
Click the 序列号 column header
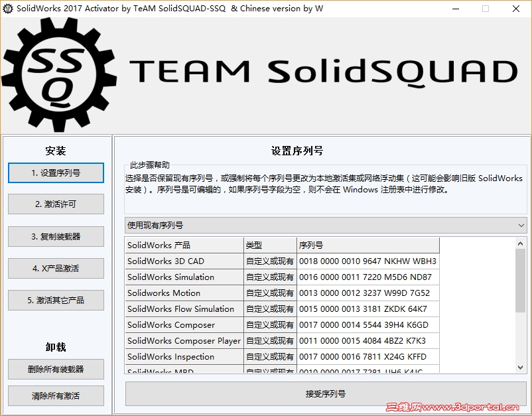tap(368, 245)
